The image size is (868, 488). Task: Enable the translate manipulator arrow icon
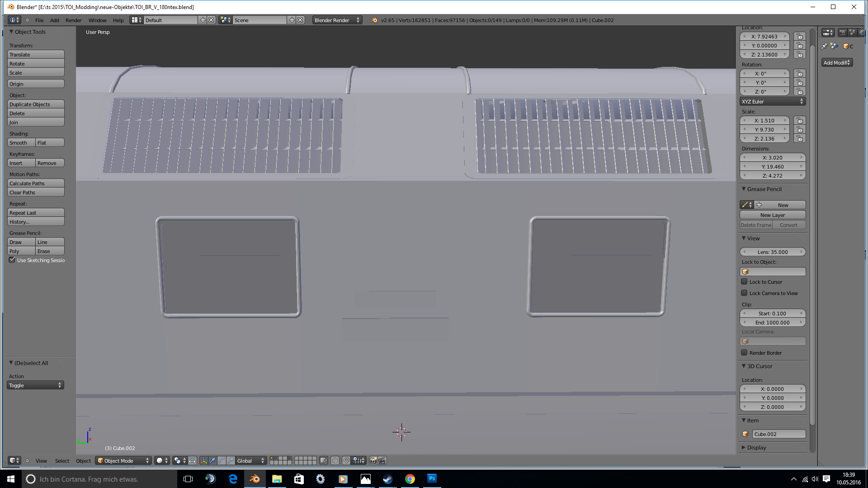[212, 460]
